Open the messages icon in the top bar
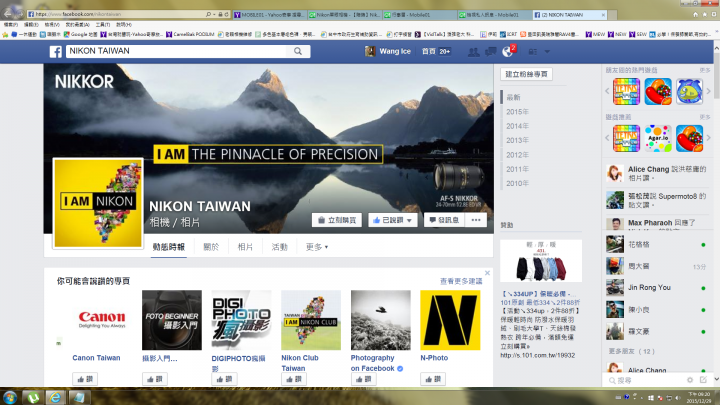This screenshot has width=720, height=405. [x=490, y=52]
